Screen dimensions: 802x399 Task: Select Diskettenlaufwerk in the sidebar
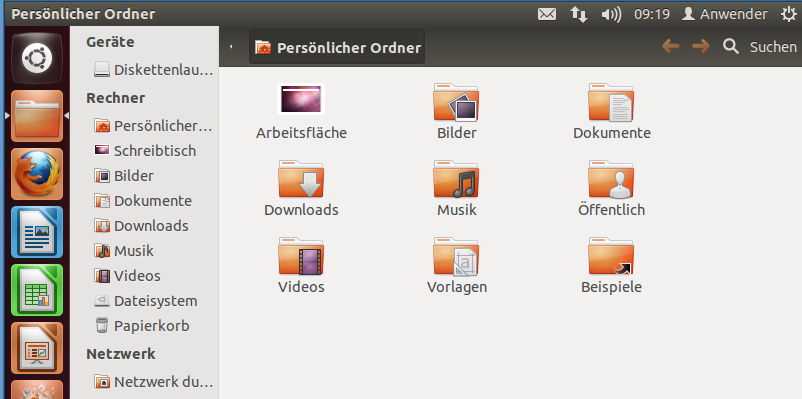pos(152,70)
